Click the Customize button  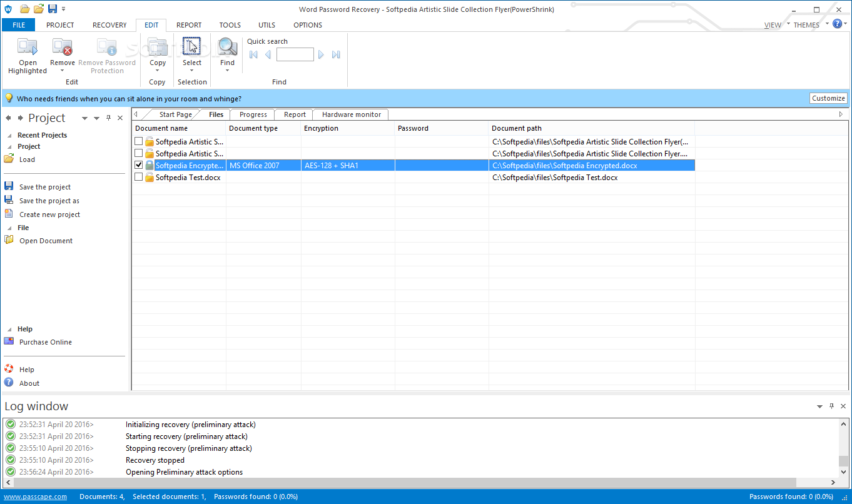(828, 98)
